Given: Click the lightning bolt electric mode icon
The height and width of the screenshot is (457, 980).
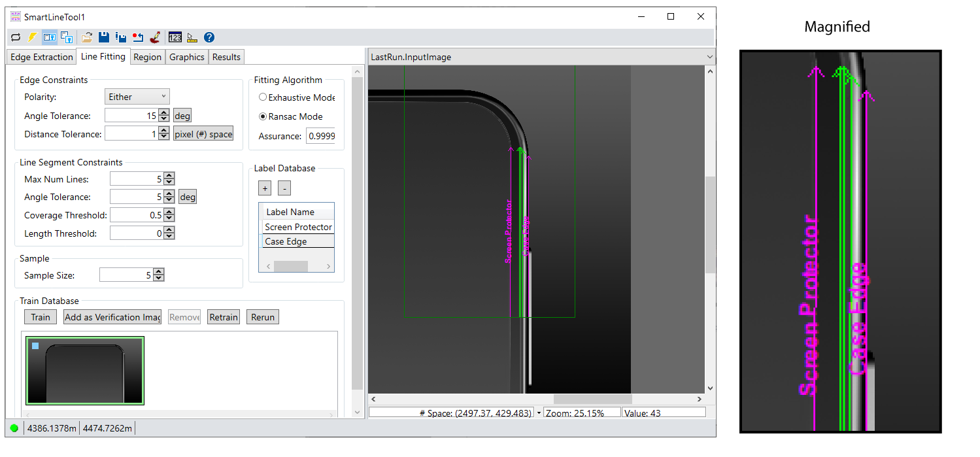Looking at the screenshot, I should pyautogui.click(x=32, y=37).
